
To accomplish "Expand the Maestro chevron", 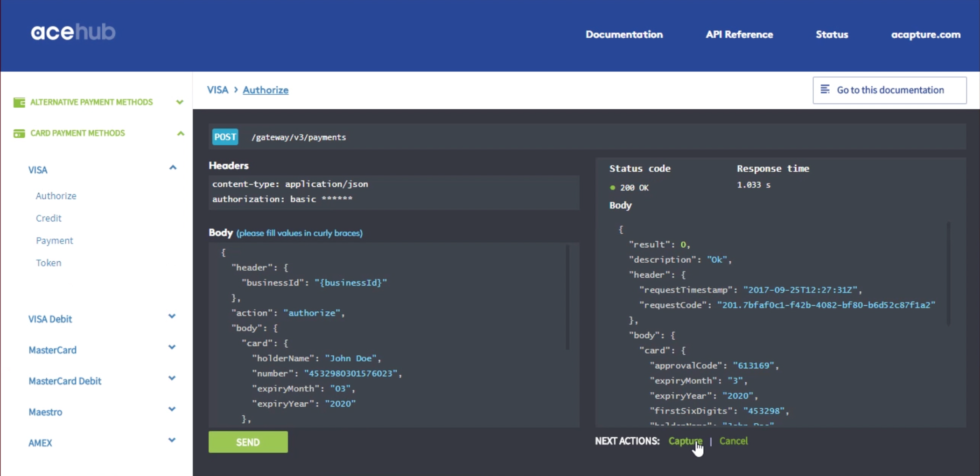I will 172,409.
